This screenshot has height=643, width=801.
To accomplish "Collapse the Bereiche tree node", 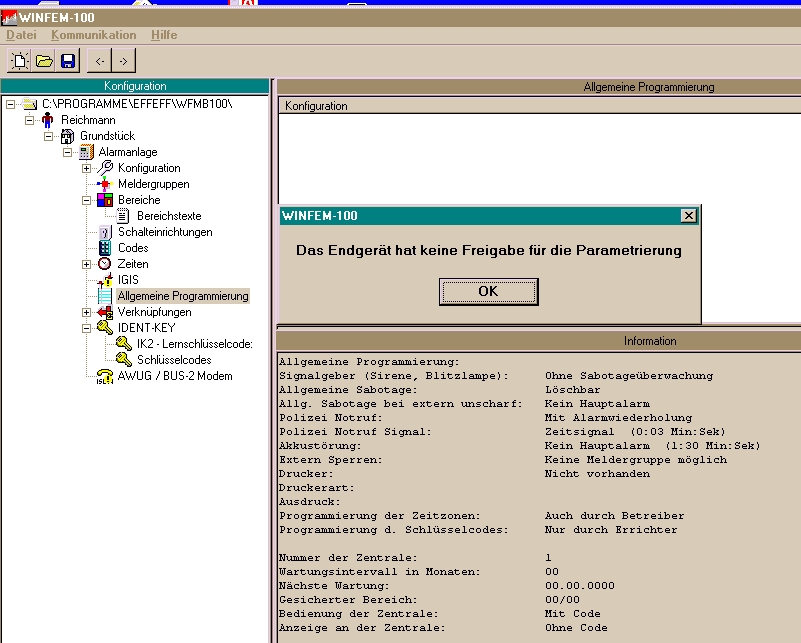I will [x=86, y=200].
